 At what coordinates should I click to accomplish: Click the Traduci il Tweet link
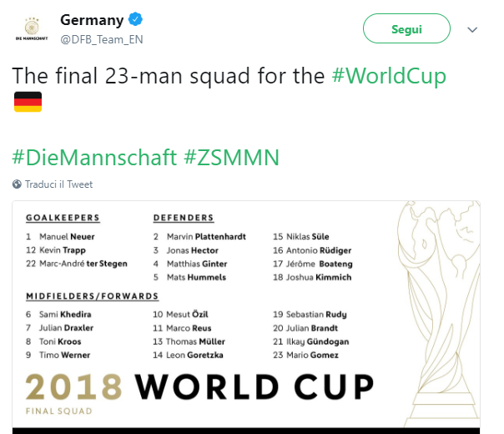point(58,184)
